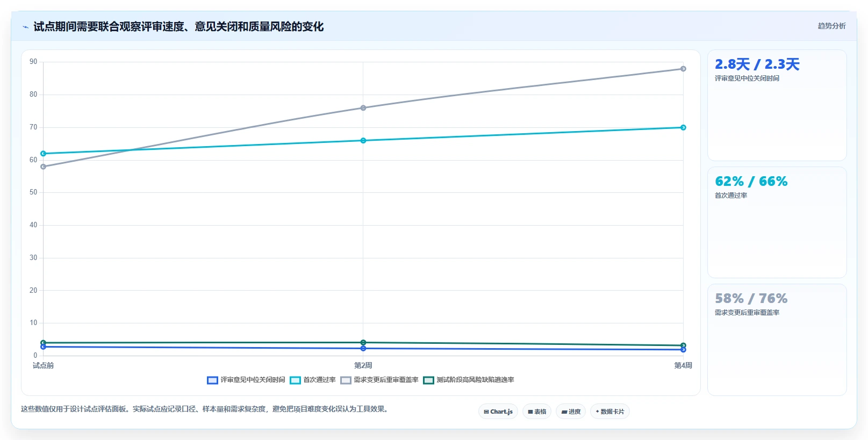
Task: Select the blue 关闭时间 point at 第4周
Action: (683, 350)
